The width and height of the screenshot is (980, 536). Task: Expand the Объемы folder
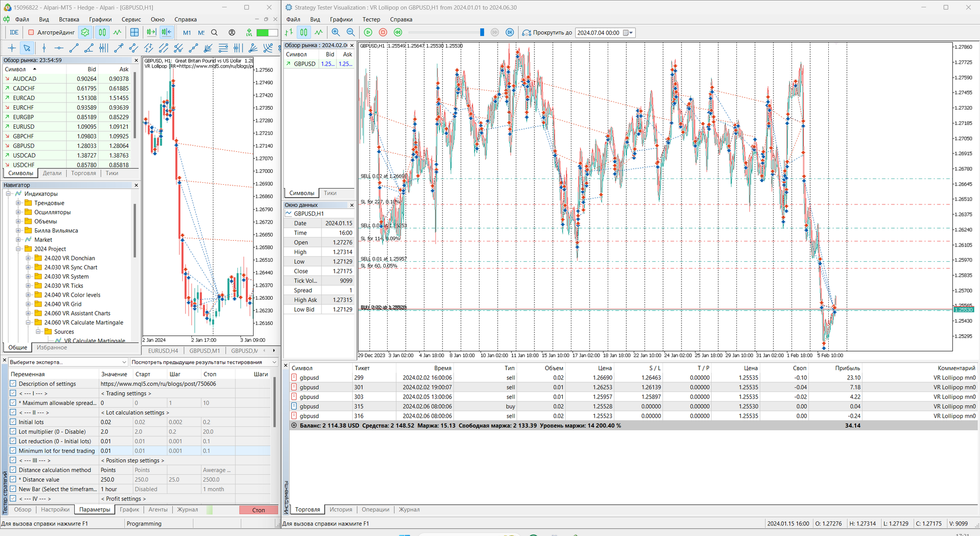pos(18,221)
